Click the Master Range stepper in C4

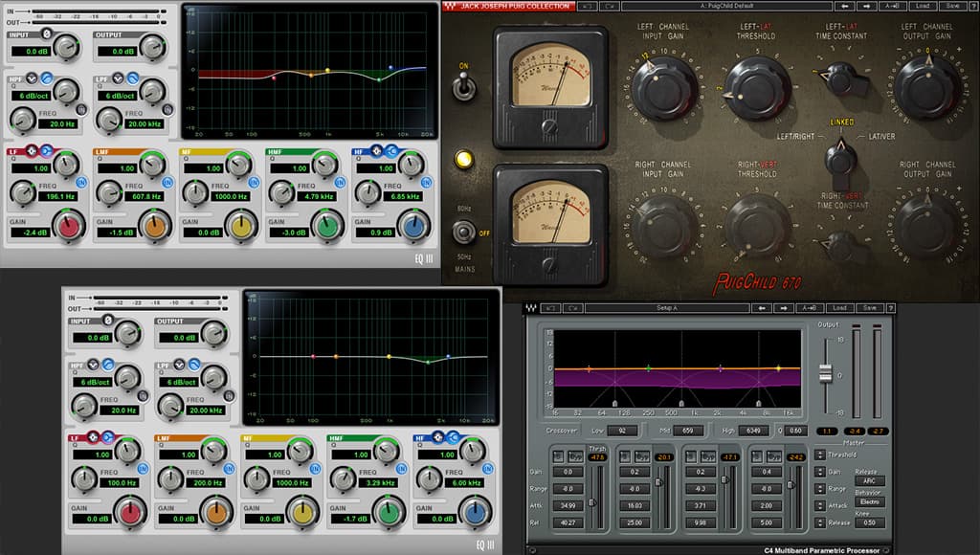(x=819, y=489)
